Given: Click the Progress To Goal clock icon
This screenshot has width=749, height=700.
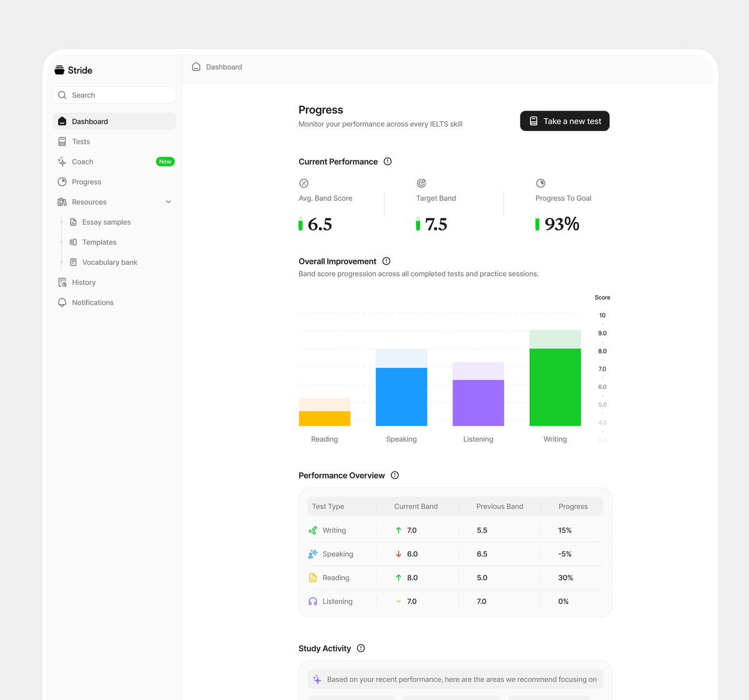Looking at the screenshot, I should [x=541, y=183].
